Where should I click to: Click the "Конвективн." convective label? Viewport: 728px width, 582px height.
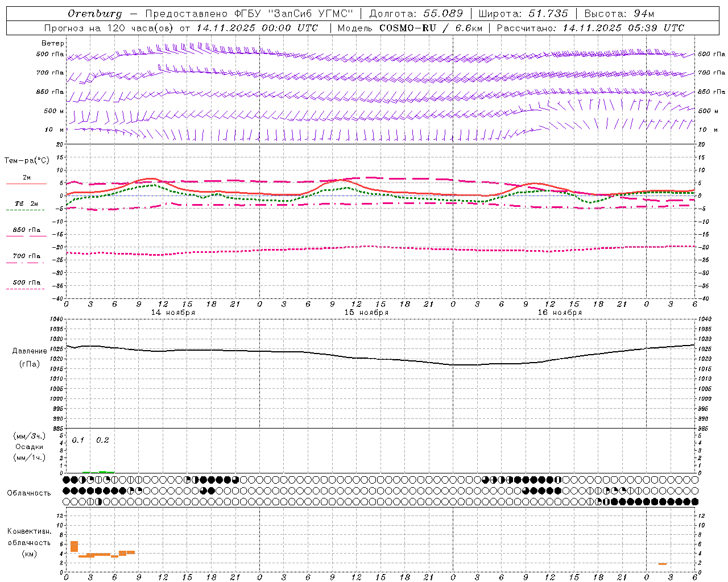click(30, 531)
